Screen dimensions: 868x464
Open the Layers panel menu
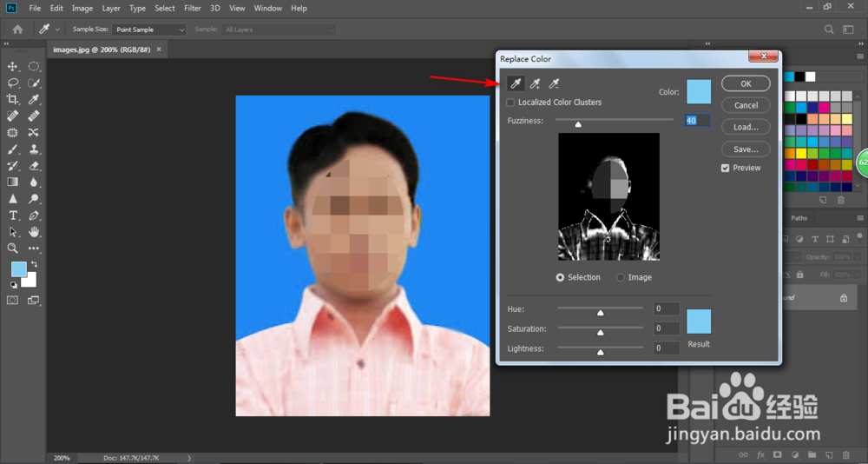860,218
